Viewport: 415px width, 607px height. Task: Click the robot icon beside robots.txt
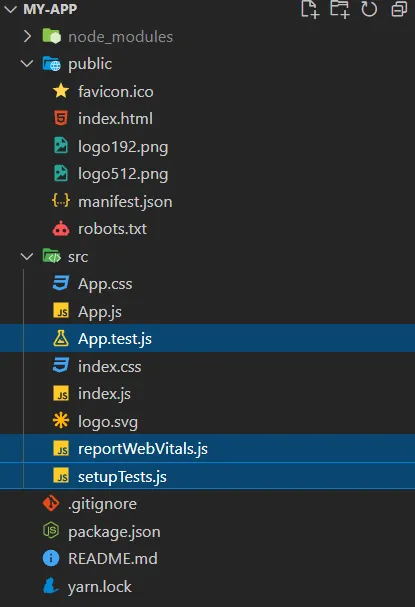(61, 228)
